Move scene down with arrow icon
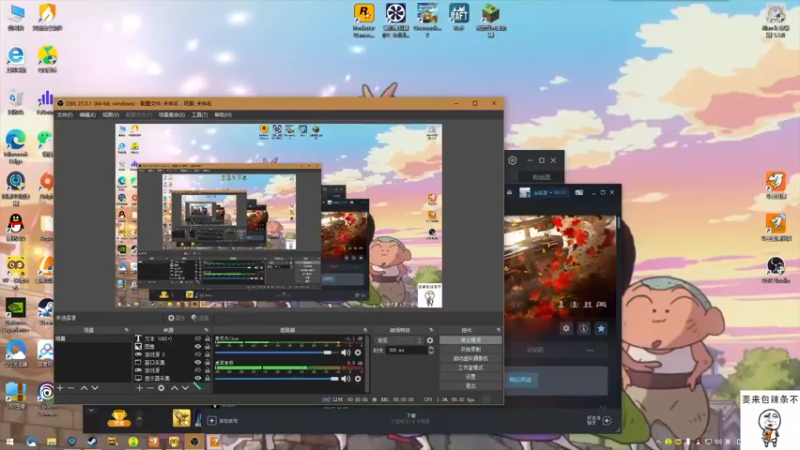 tap(95, 388)
